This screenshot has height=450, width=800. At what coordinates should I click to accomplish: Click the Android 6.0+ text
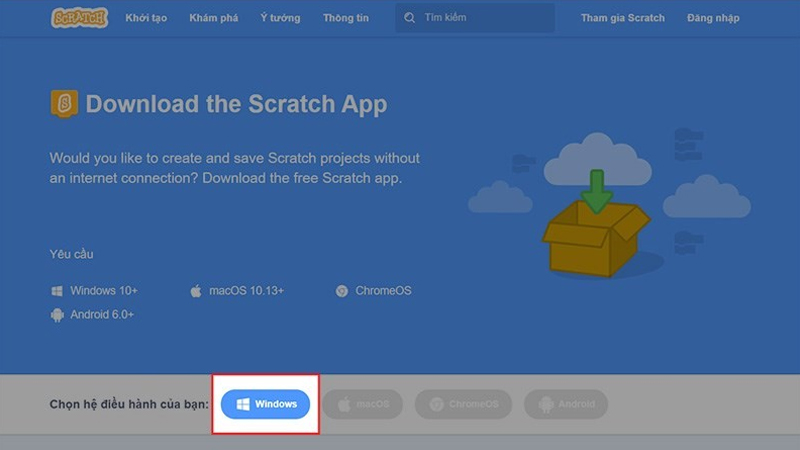[x=102, y=315]
